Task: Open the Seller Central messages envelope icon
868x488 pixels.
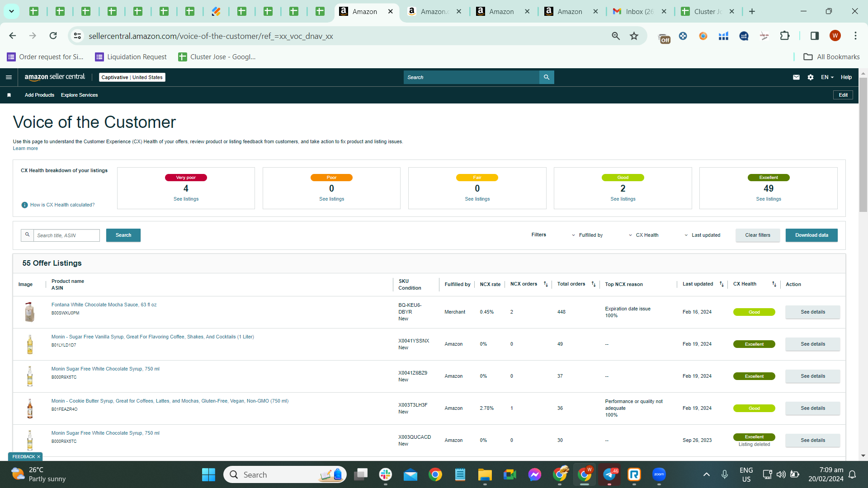Action: point(796,77)
